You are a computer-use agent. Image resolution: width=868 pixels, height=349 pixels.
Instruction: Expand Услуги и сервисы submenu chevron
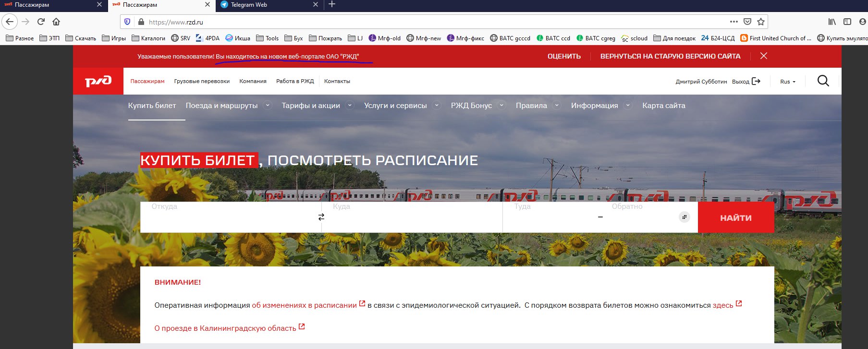[437, 105]
